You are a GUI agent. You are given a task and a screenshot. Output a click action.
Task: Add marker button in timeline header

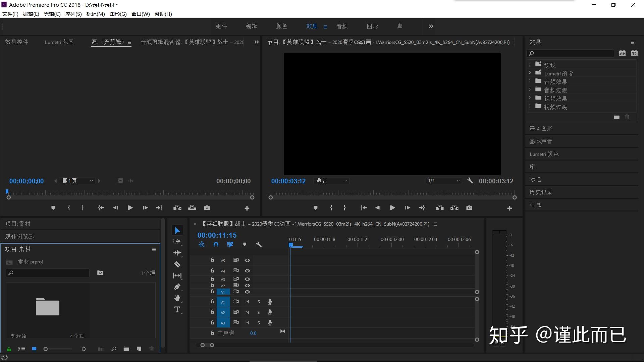click(245, 244)
